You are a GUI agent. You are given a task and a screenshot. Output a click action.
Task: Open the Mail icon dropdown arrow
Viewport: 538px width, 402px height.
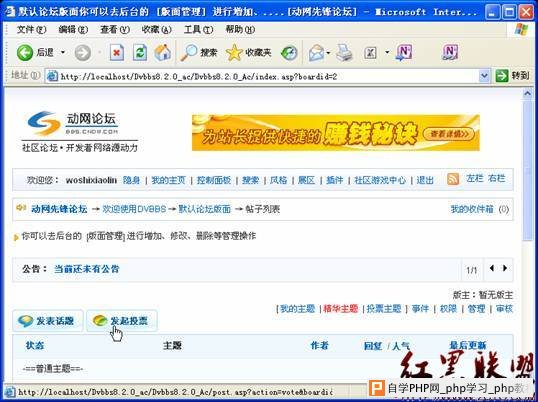point(328,53)
